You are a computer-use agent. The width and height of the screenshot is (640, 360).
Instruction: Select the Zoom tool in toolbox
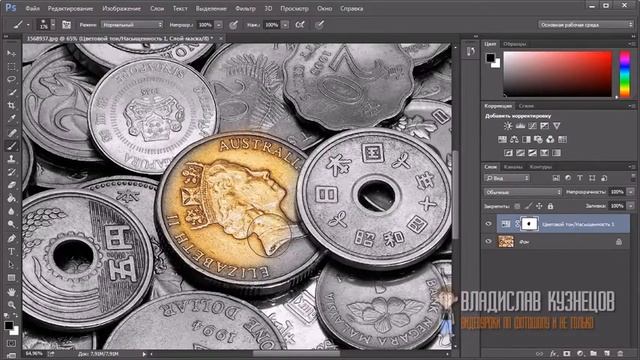(11, 304)
